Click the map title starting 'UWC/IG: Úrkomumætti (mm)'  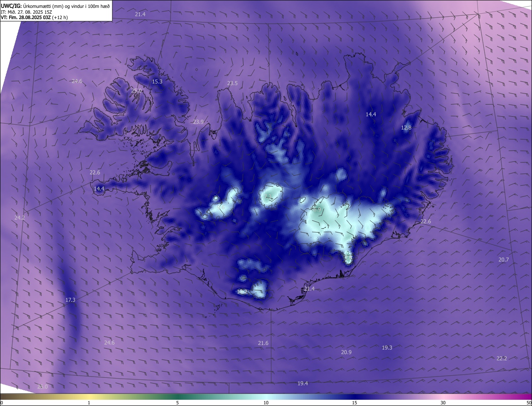[x=55, y=5]
